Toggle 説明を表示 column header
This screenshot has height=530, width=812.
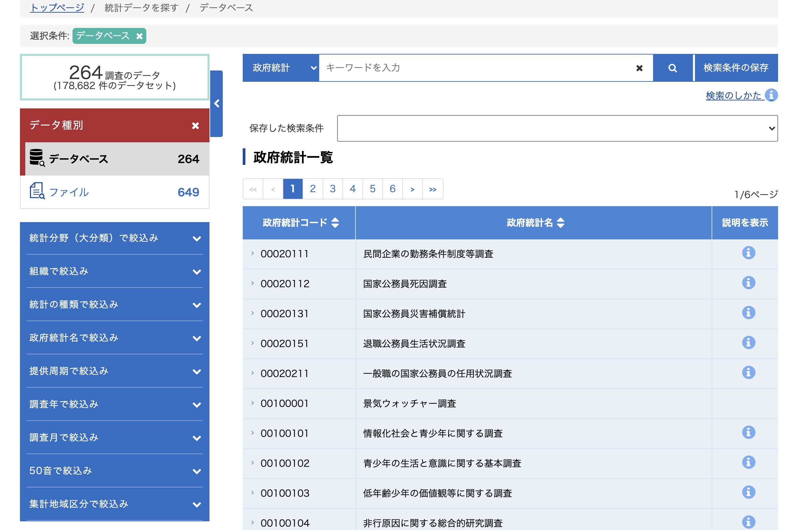(745, 223)
